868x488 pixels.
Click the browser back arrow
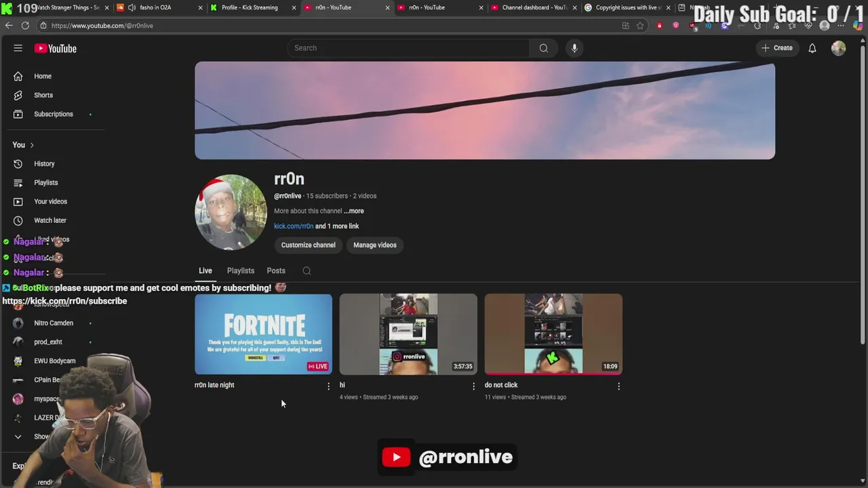tap(9, 26)
